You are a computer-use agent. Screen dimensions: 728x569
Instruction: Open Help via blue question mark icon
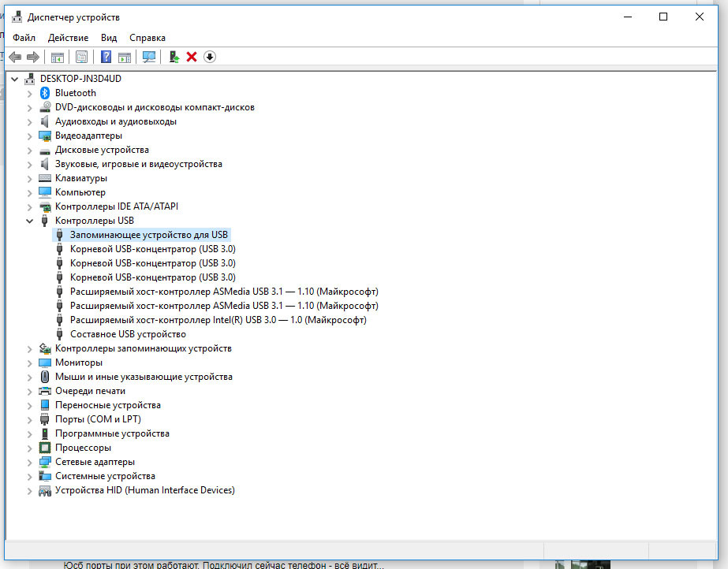(x=106, y=57)
